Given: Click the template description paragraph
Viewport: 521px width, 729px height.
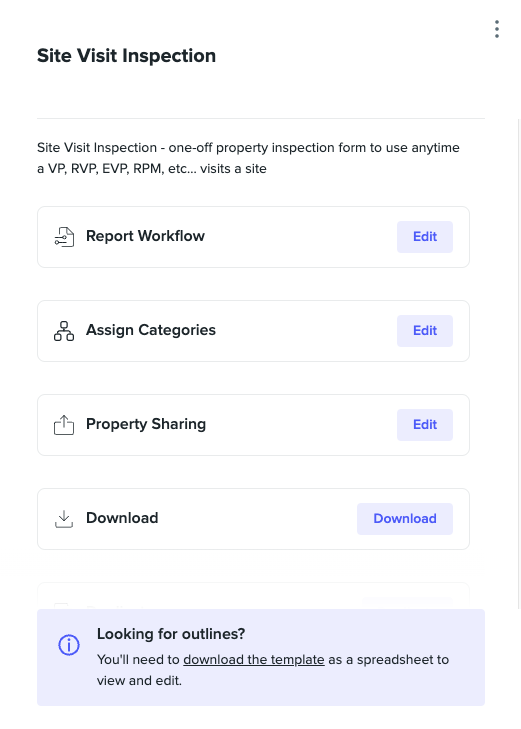Looking at the screenshot, I should (248, 158).
